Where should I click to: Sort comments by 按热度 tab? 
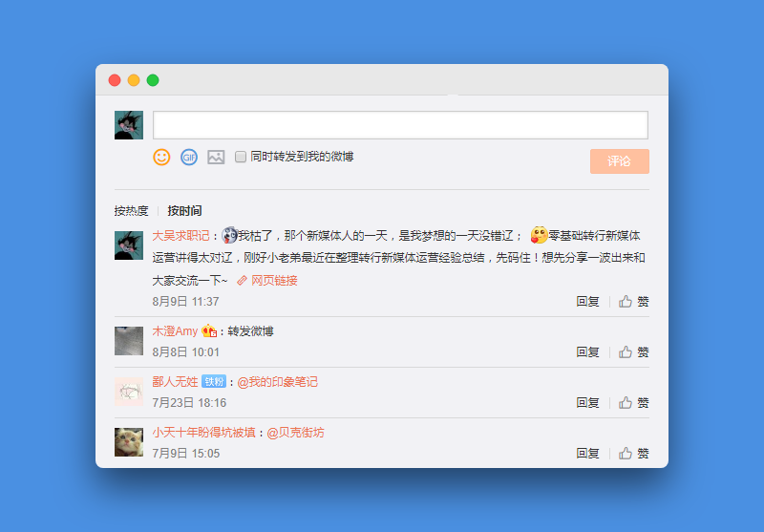pyautogui.click(x=131, y=211)
